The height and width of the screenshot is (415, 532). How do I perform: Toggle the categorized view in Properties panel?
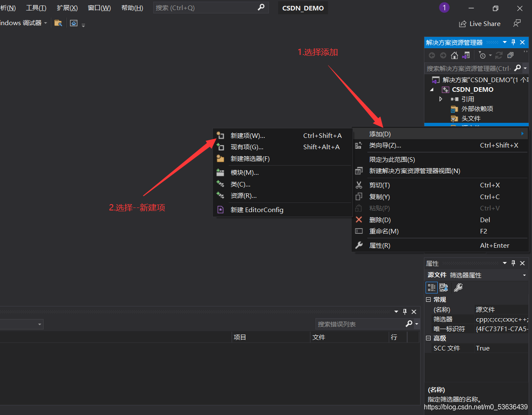tap(431, 288)
